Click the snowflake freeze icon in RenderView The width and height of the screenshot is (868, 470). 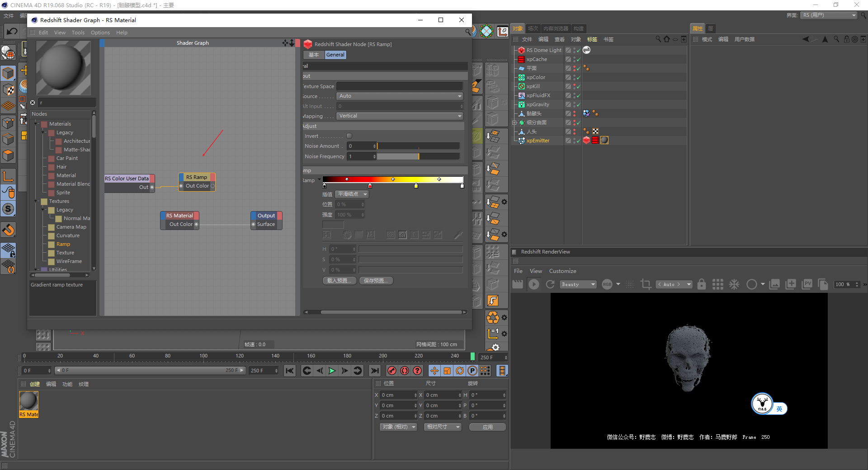click(734, 284)
